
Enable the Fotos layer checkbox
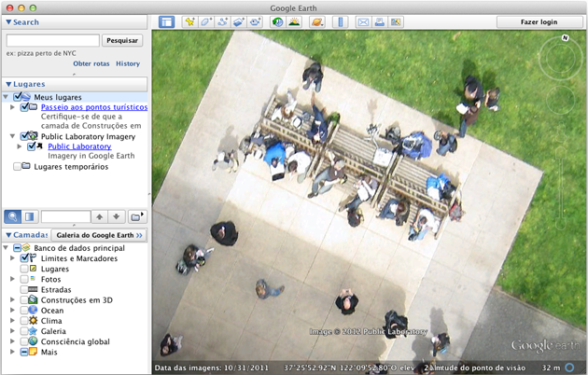(24, 279)
